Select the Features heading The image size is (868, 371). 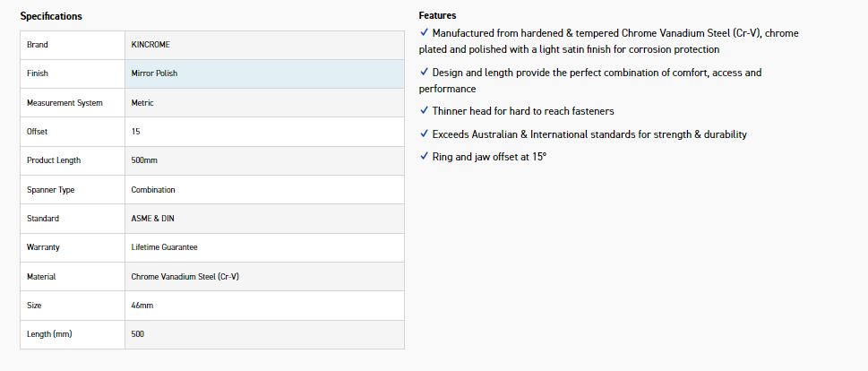(x=437, y=15)
